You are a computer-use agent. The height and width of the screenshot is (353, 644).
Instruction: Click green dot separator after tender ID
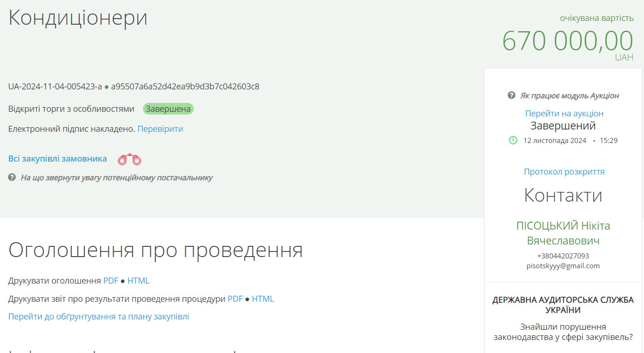[x=107, y=87]
